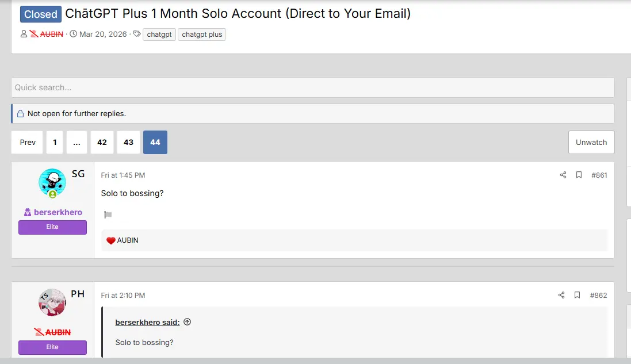Select the chatgpt plus tag
The height and width of the screenshot is (364, 631).
click(202, 34)
